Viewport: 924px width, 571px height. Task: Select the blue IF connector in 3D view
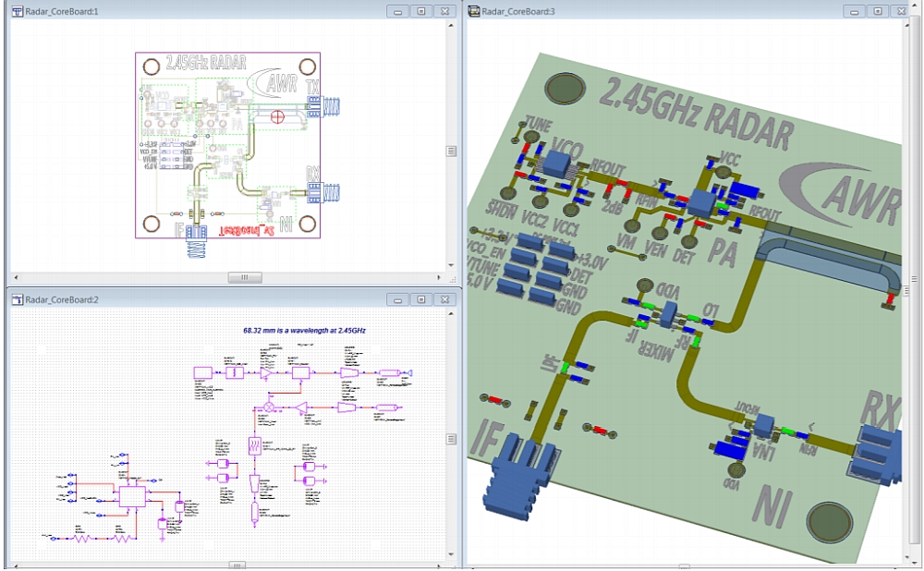point(518,478)
